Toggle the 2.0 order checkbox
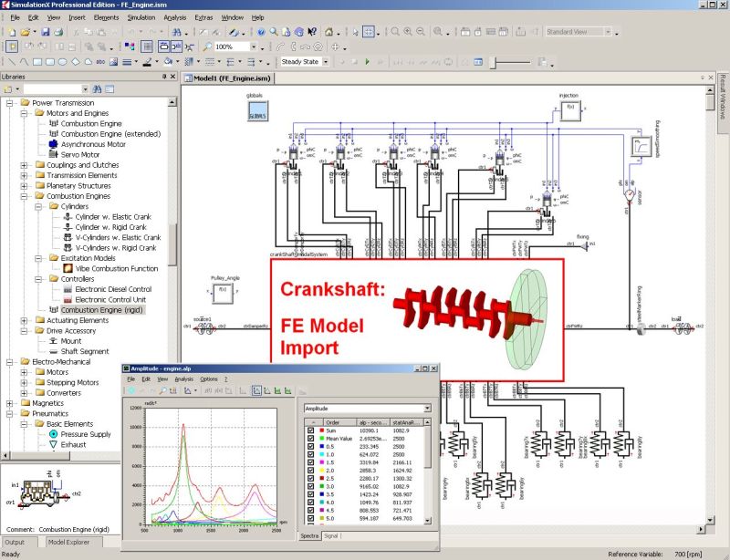 [x=310, y=470]
